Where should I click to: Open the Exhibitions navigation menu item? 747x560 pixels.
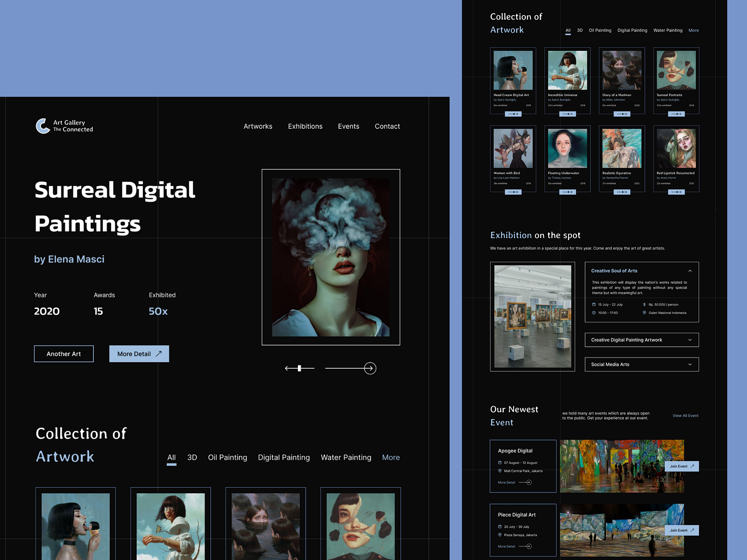305,126
